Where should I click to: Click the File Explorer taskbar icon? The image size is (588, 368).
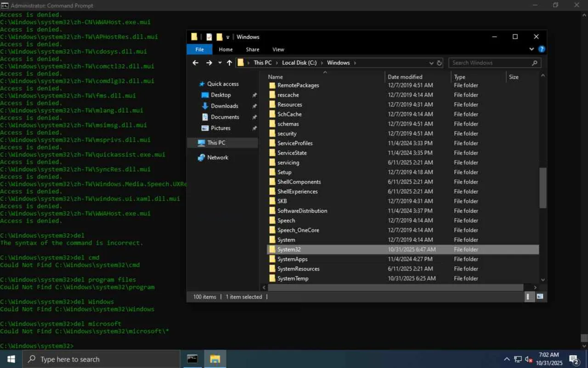coord(215,359)
